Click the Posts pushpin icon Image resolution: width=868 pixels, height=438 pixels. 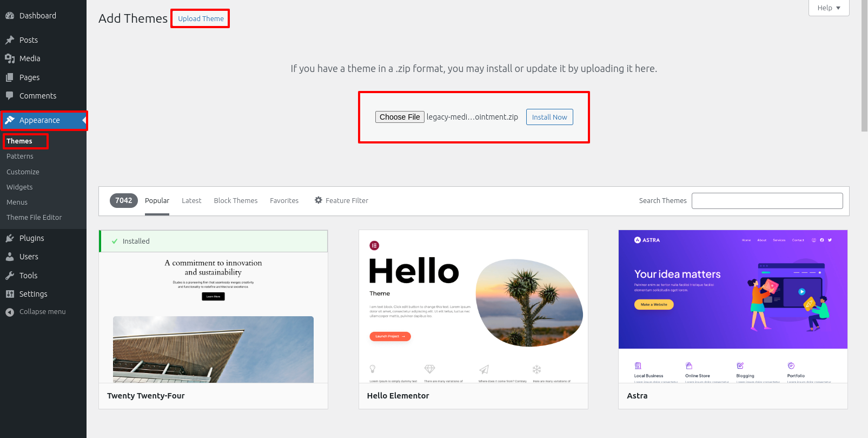coord(10,40)
